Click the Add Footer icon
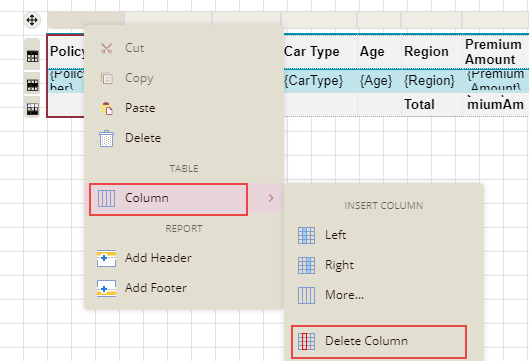 click(x=106, y=288)
